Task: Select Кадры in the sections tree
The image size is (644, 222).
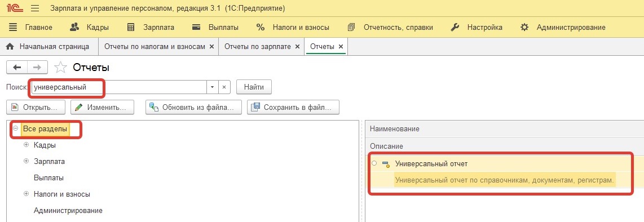Action: pyautogui.click(x=45, y=145)
